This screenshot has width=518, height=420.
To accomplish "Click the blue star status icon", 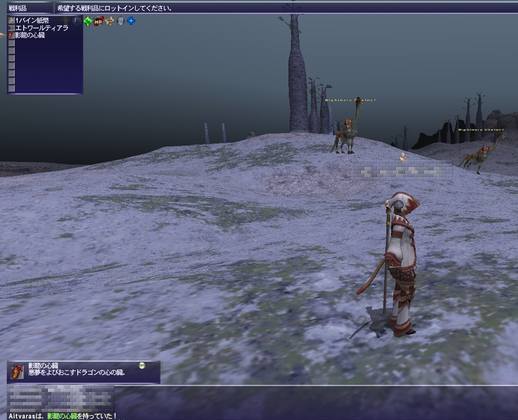I will tap(131, 21).
